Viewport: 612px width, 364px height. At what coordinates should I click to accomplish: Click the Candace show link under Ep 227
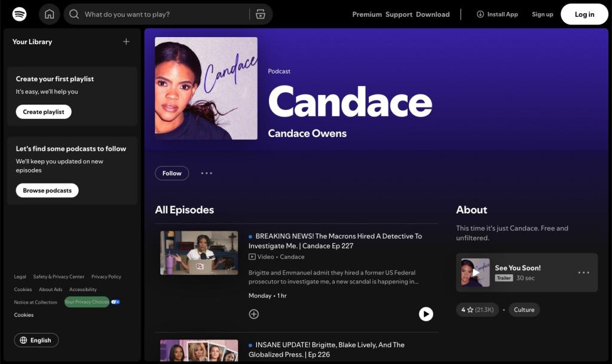click(292, 256)
